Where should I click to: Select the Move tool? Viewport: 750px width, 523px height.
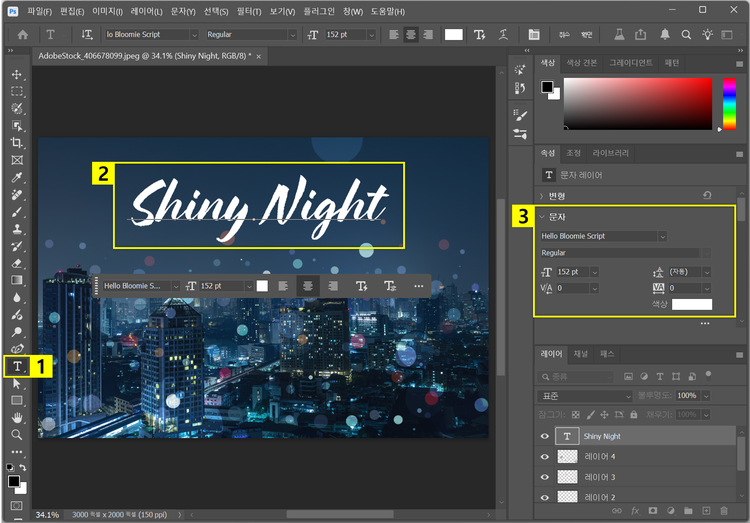(x=17, y=74)
